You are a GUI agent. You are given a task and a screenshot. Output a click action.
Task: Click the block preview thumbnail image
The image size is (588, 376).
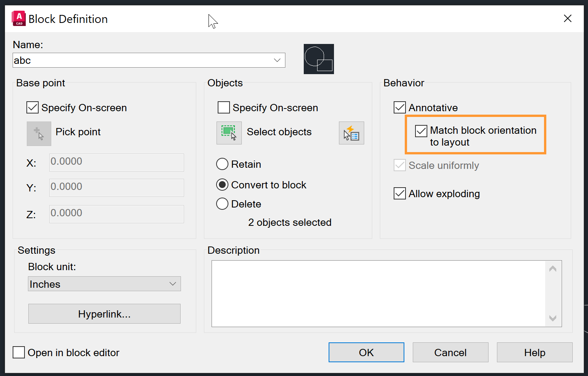[318, 59]
